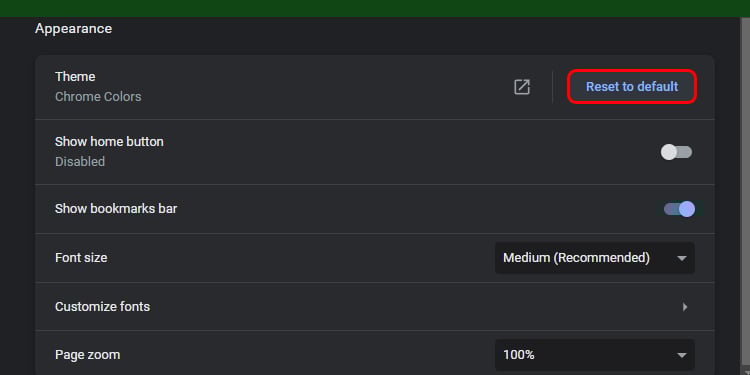750x375 pixels.
Task: Click the vertical scrollbar on the right edge
Action: 745,196
